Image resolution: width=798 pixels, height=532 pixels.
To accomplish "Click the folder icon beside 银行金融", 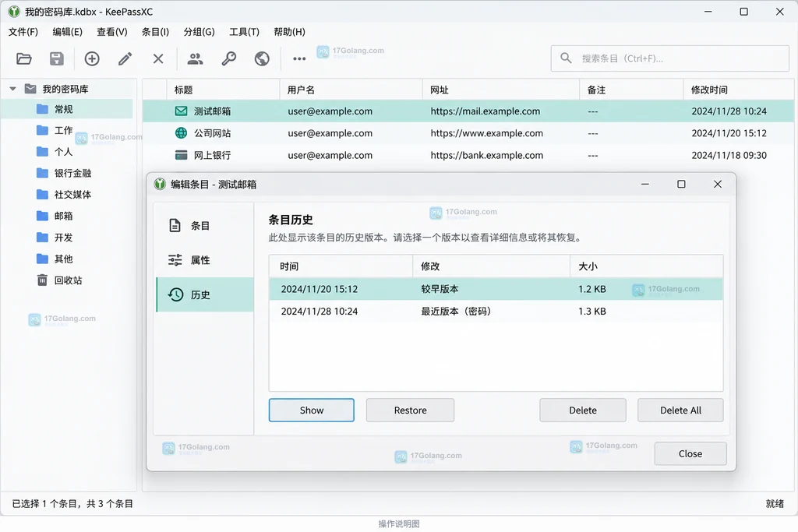I will (42, 173).
